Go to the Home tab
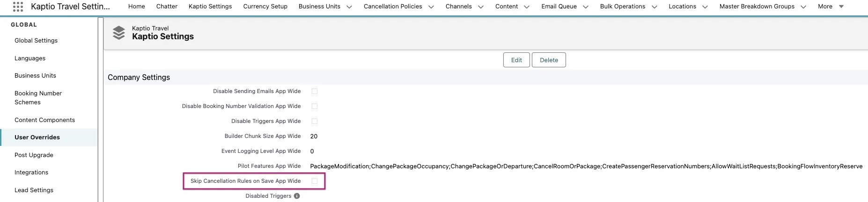This screenshot has height=202, width=868. pyautogui.click(x=136, y=7)
